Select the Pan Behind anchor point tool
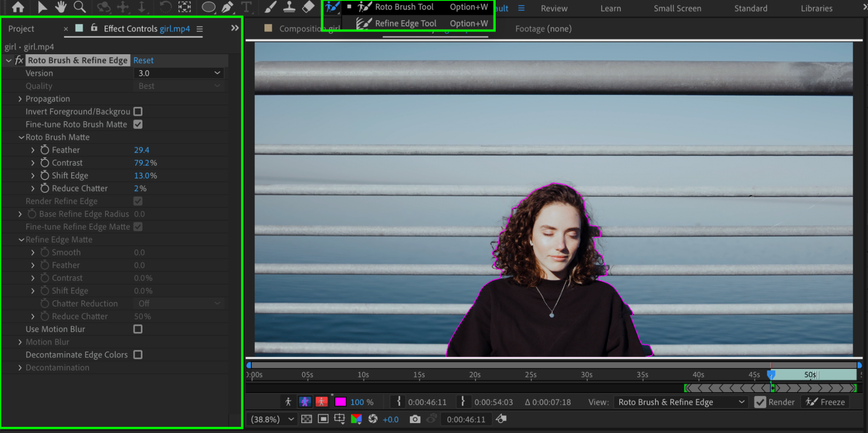Screen dimensions: 868x433 tap(185, 7)
